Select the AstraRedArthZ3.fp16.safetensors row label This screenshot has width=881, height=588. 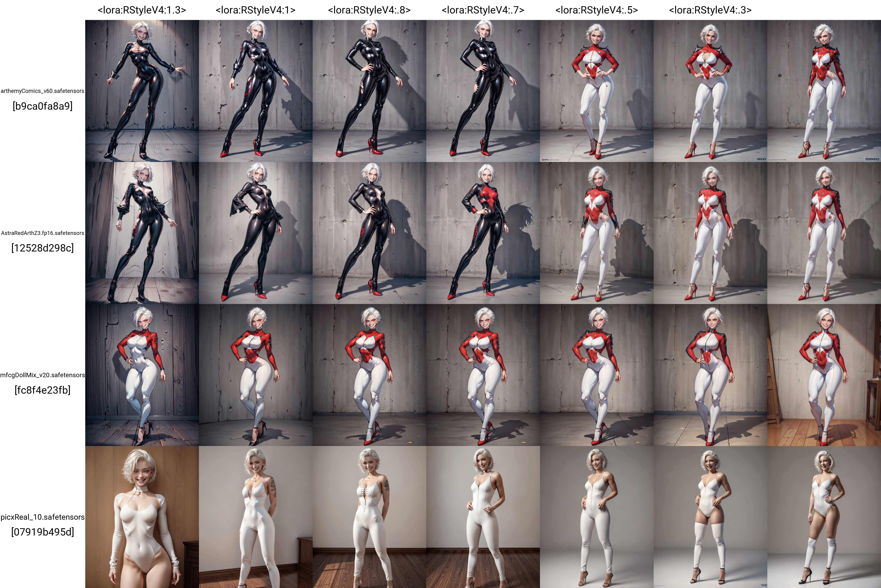42,233
